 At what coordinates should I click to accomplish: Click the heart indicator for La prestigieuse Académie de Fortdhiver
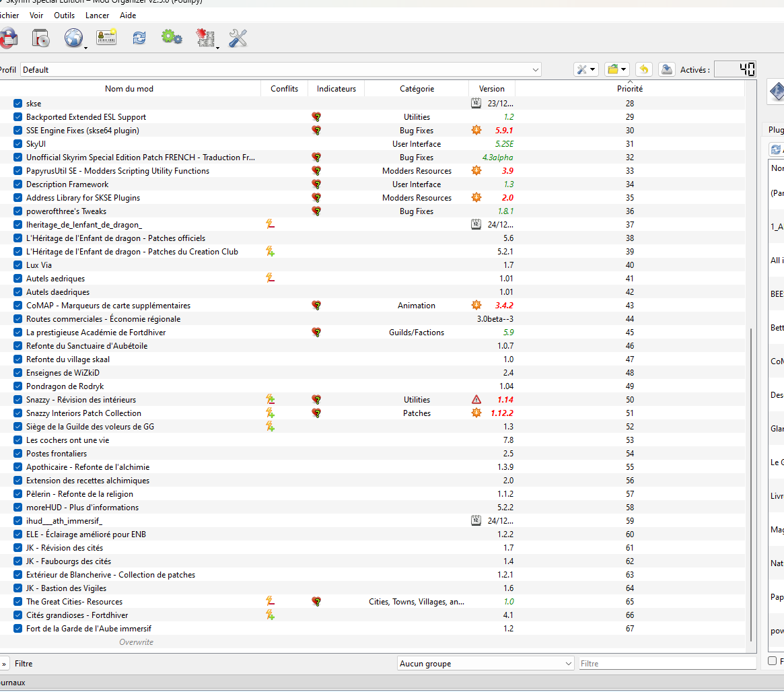pyautogui.click(x=316, y=332)
